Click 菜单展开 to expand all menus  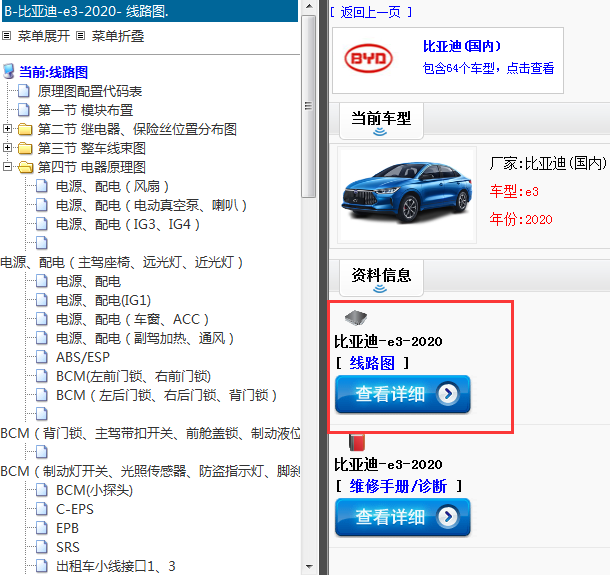click(44, 36)
